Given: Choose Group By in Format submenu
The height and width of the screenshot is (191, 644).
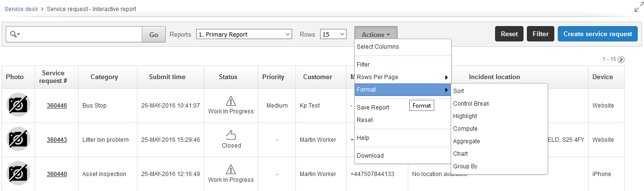Looking at the screenshot, I should point(499,166).
